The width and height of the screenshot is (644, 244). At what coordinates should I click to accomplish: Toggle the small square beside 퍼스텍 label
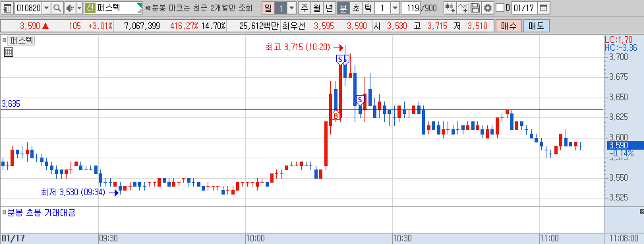4,41
